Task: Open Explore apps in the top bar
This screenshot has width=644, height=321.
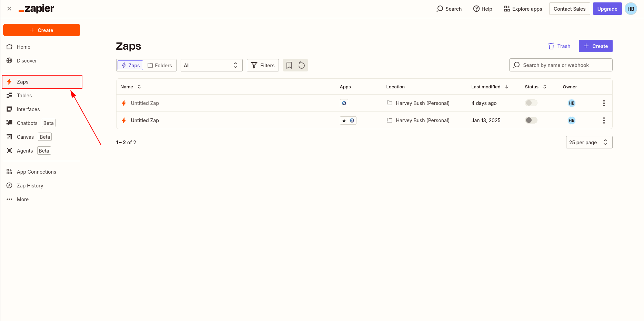Action: pyautogui.click(x=523, y=9)
